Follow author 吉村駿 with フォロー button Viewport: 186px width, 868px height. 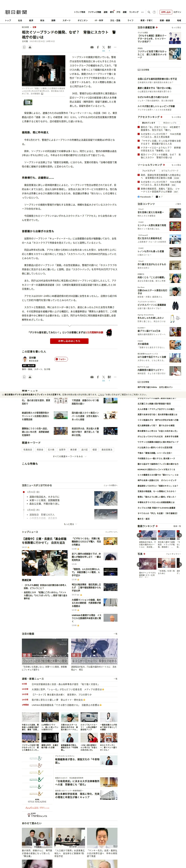[x=61, y=359]
